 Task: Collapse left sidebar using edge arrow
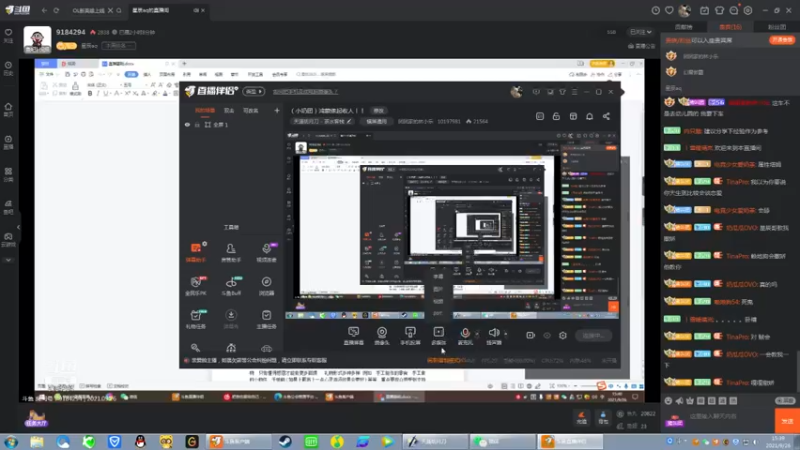[x=18, y=227]
